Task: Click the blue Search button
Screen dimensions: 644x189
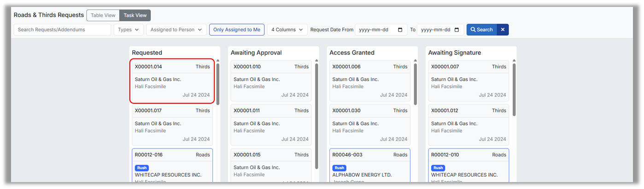Action: pos(480,30)
